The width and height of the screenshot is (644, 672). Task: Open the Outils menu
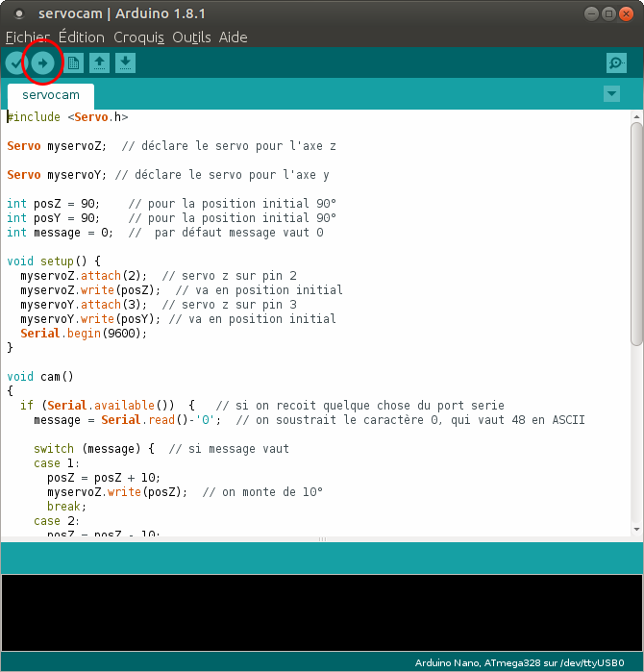[x=191, y=37]
